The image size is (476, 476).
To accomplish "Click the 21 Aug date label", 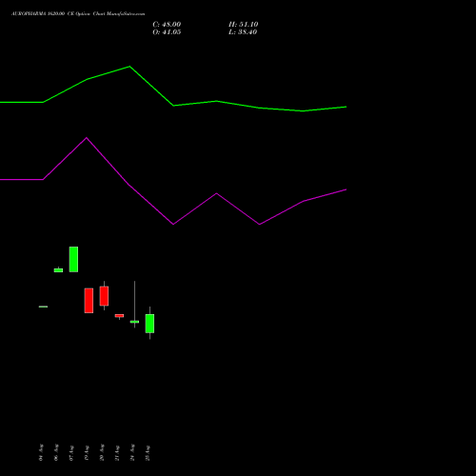I will tap(117, 452).
